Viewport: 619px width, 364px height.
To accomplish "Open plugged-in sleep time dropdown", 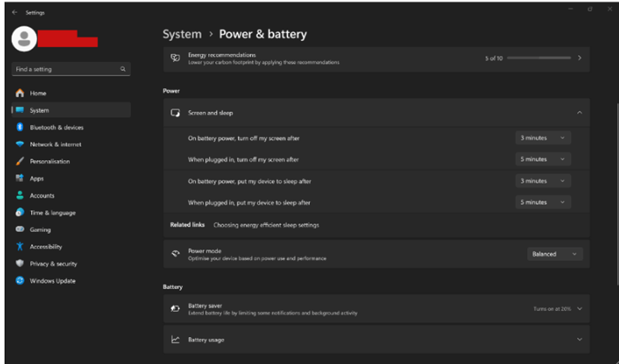I will click(543, 202).
